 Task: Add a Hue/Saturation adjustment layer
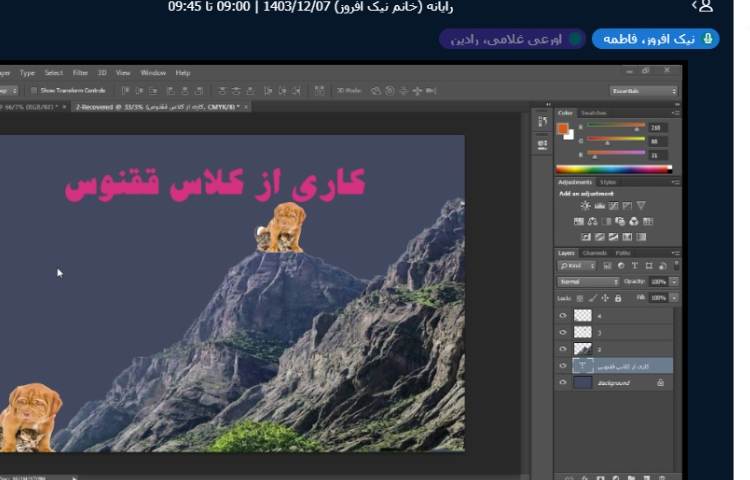click(579, 221)
